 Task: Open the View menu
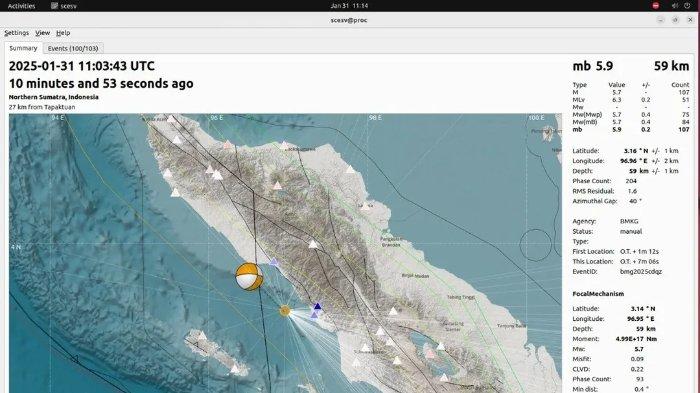42,33
